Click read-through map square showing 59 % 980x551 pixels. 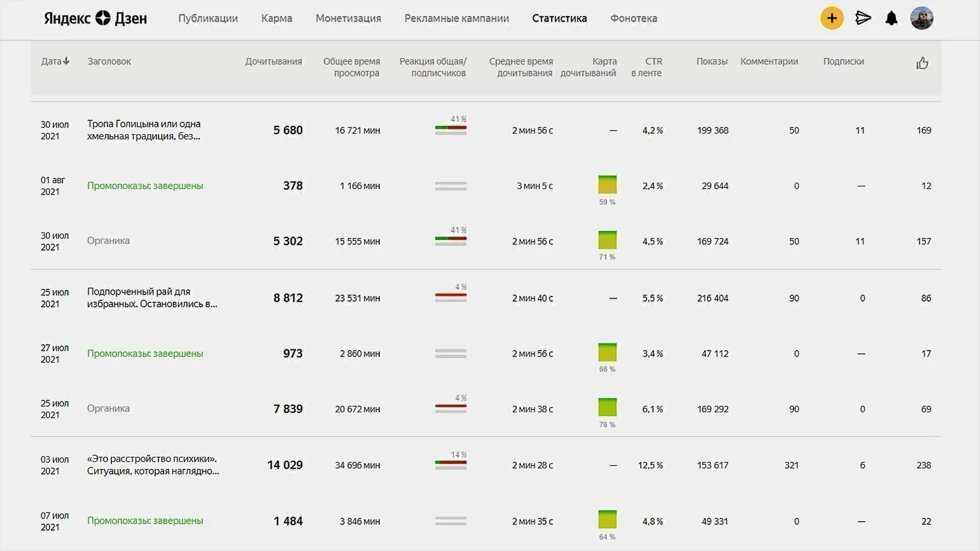pyautogui.click(x=607, y=185)
